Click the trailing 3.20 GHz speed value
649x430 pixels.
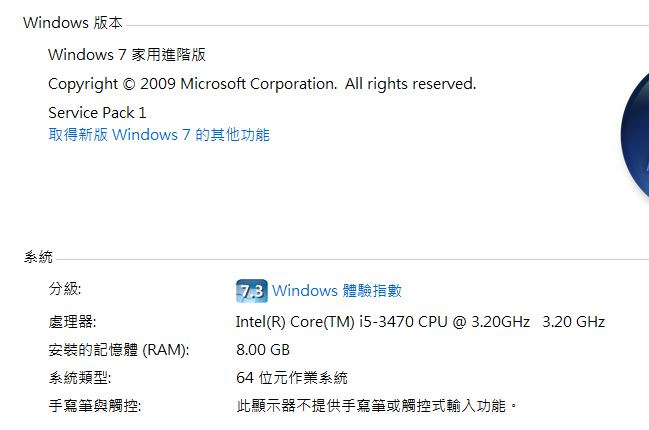(573, 322)
